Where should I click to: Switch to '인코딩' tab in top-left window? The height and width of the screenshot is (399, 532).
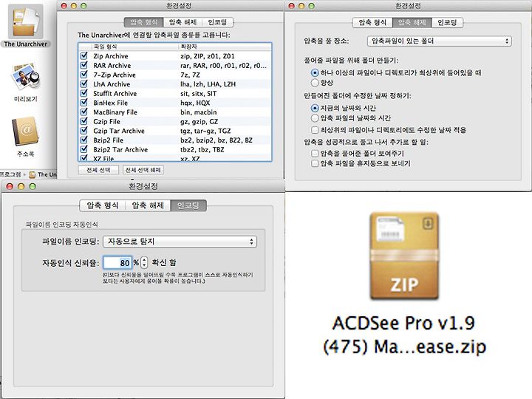pos(217,22)
